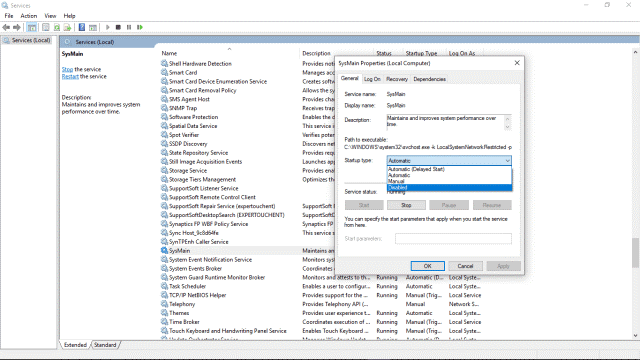This screenshot has width=640, height=360.
Task: Choose Automatic (Delayed Start) from dropdown list
Action: (x=449, y=169)
